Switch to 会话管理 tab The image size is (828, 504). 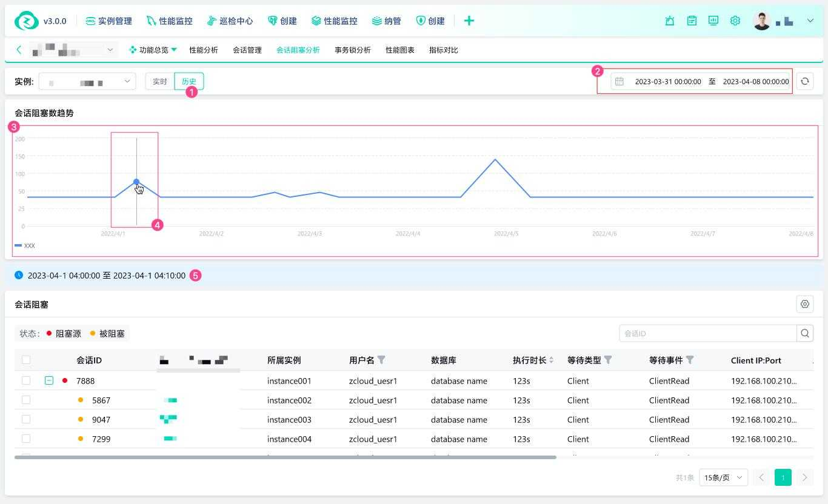(247, 50)
